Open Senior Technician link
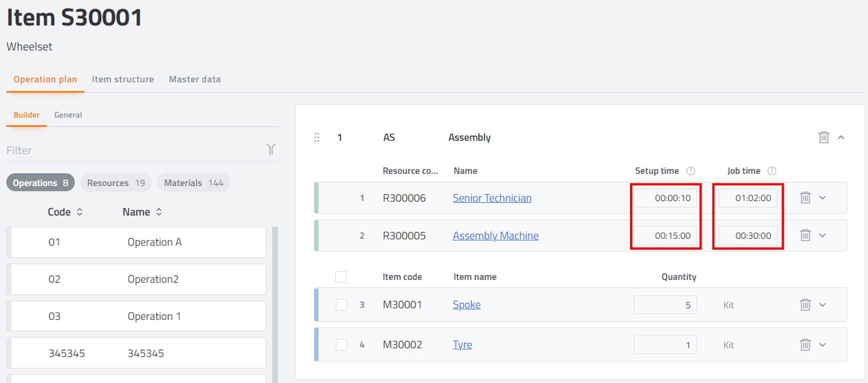The image size is (868, 383). [492, 197]
